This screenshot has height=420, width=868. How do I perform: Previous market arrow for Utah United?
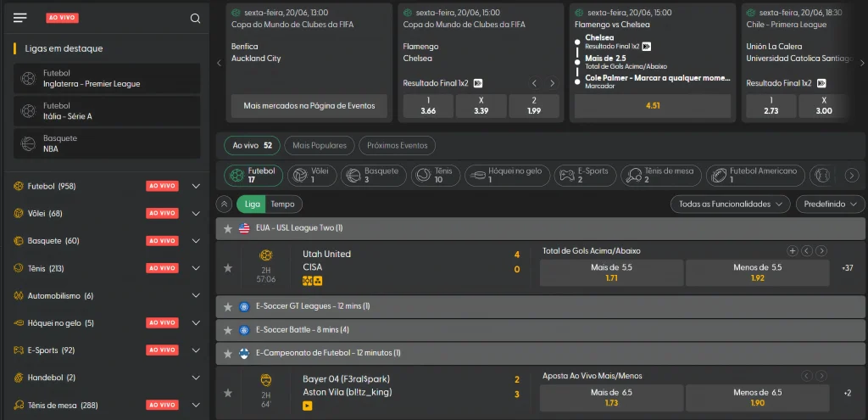click(x=807, y=251)
